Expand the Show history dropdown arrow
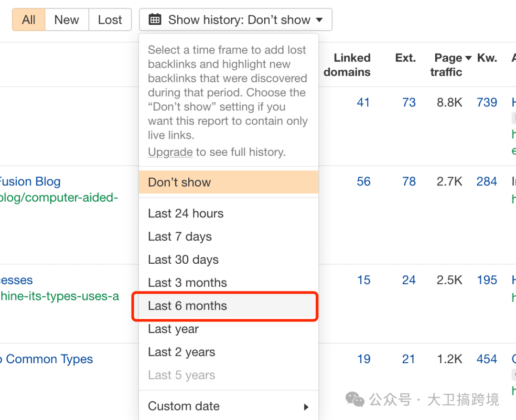Image resolution: width=516 pixels, height=420 pixels. tap(320, 20)
